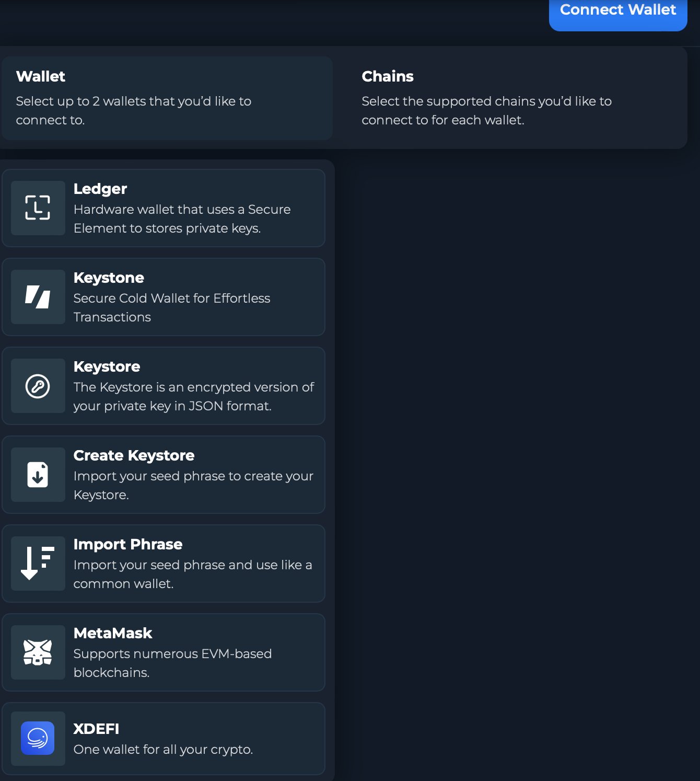Screen dimensions: 700x781
Task: Select the Ledger hardware wallet title
Action: [100, 189]
